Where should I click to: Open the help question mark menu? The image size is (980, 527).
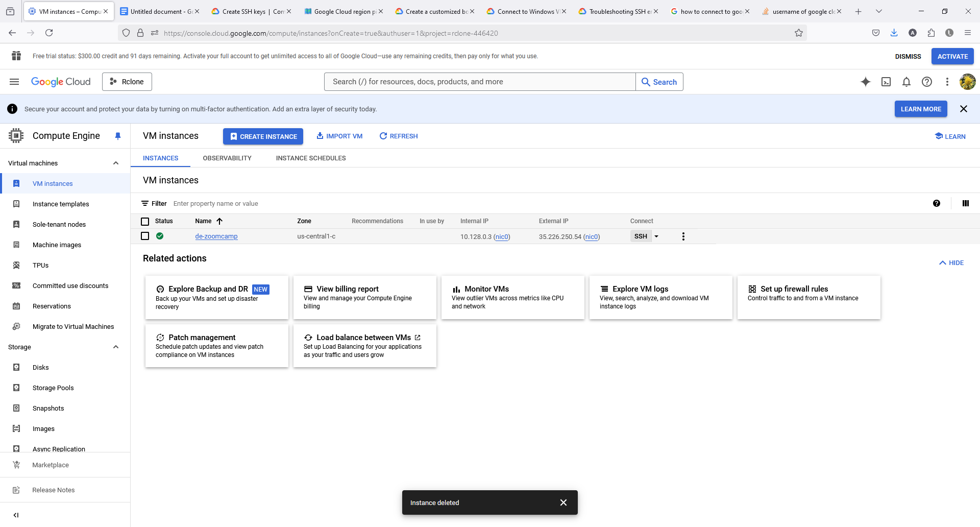pos(927,82)
